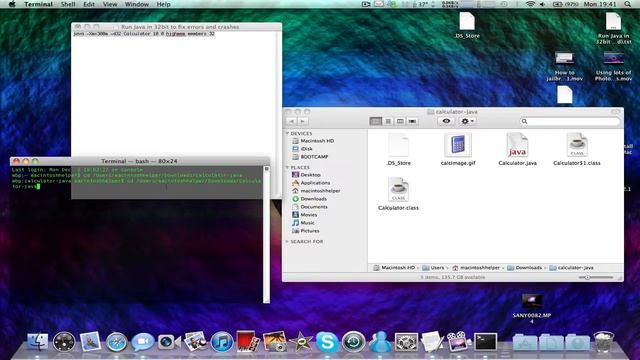Open Finder from the Dock
The height and width of the screenshot is (360, 640).
click(38, 342)
